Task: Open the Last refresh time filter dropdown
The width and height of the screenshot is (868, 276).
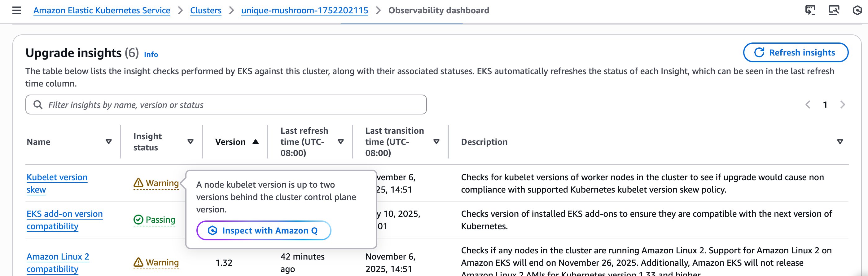Action: click(341, 142)
